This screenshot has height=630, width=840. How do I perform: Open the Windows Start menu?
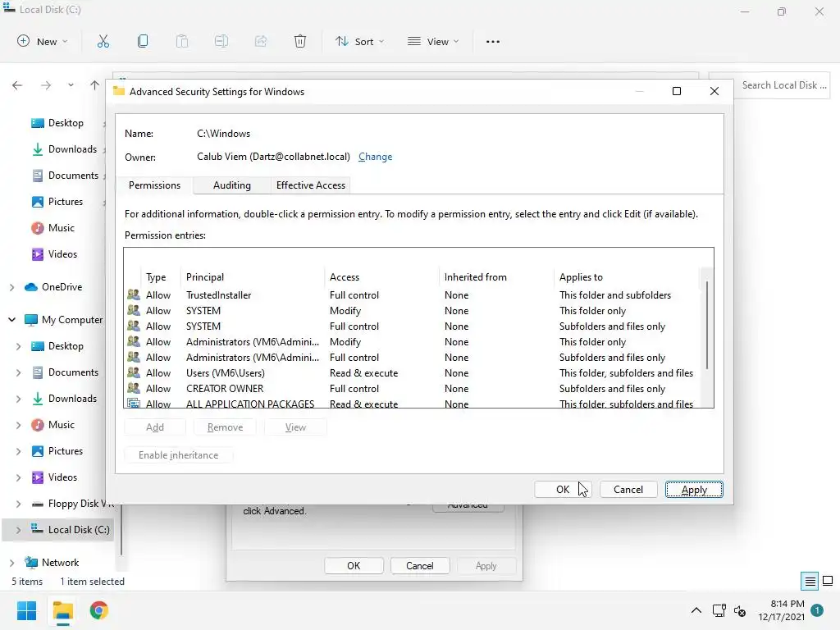point(26,610)
